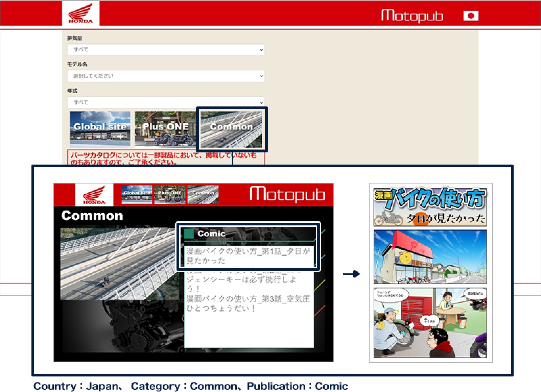Image resolution: width=541 pixels, height=392 pixels.
Task: Click the comic panel showing the motorcycle shop
Action: (x=430, y=257)
